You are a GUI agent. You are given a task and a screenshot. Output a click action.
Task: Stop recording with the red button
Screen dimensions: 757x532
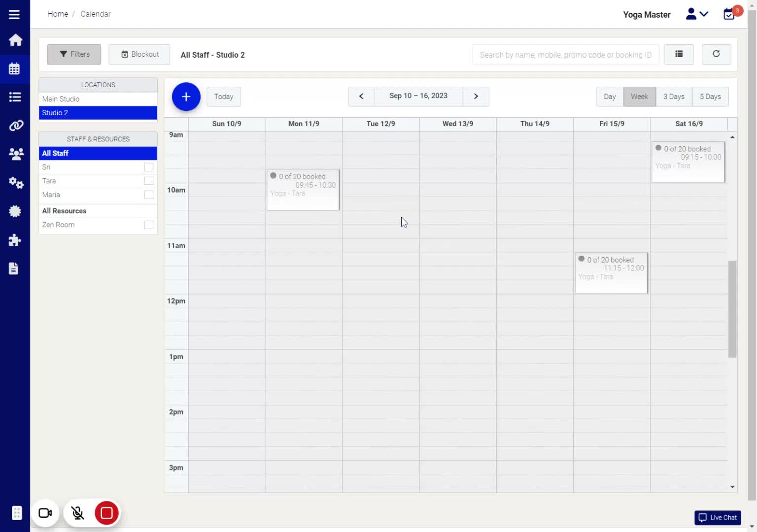click(x=106, y=513)
